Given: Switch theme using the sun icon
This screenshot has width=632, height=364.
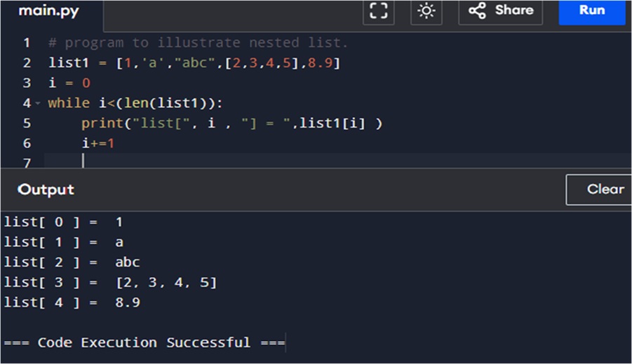Looking at the screenshot, I should tap(426, 11).
